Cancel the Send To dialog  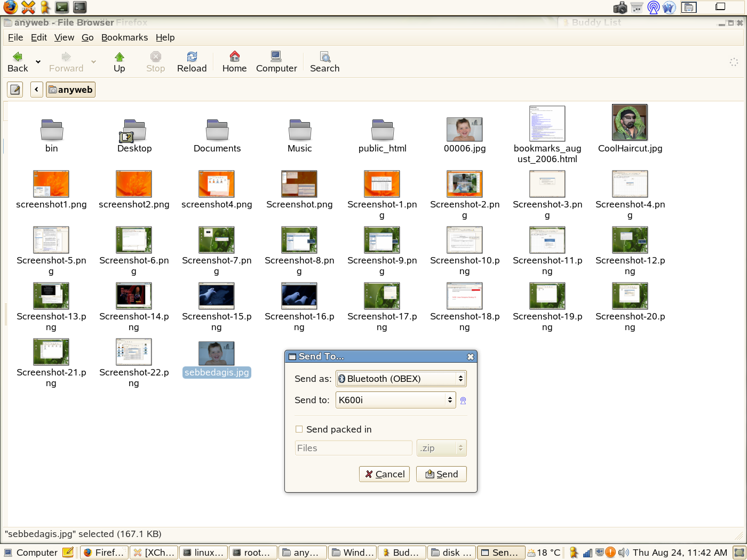tap(384, 474)
